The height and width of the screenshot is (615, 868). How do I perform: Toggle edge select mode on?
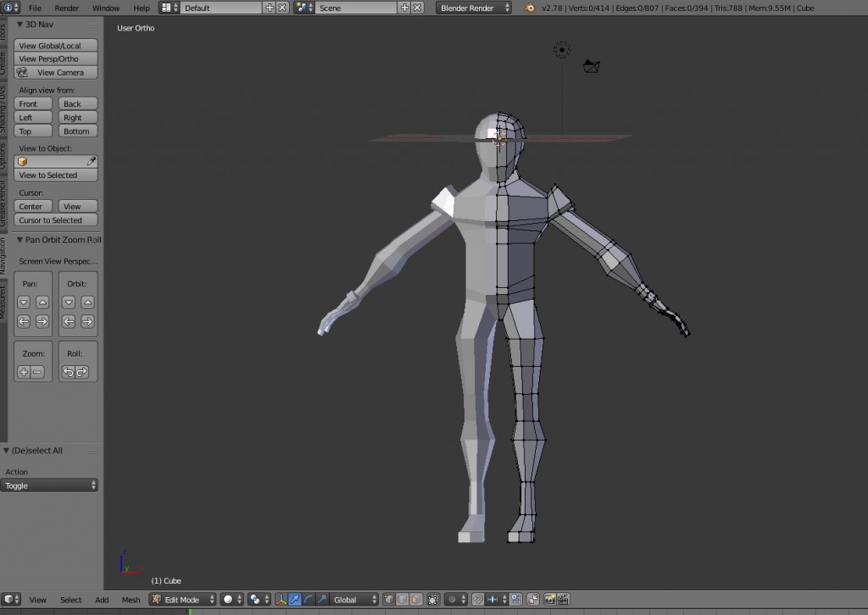pos(402,599)
